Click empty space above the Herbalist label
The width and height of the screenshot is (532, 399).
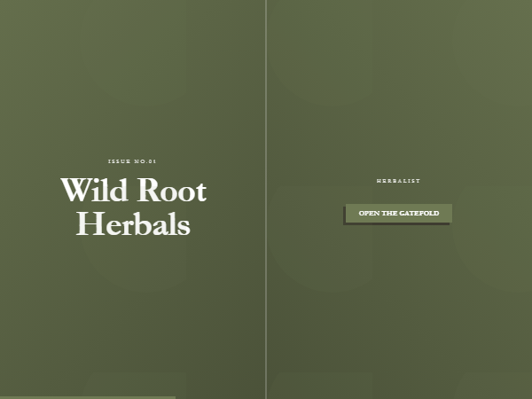398,95
